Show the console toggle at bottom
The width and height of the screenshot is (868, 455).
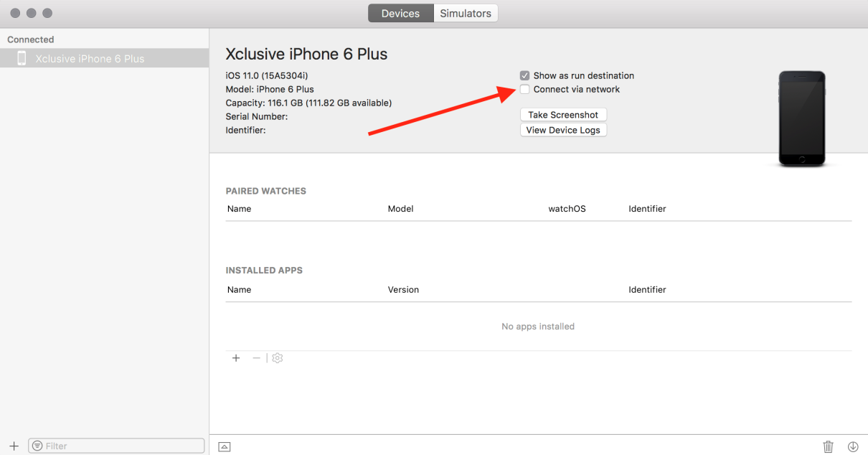point(225,446)
